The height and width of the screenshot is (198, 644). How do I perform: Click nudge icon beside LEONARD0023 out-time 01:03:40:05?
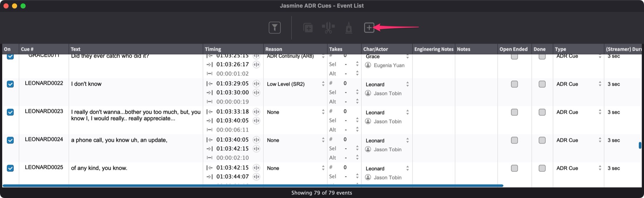[257, 121]
